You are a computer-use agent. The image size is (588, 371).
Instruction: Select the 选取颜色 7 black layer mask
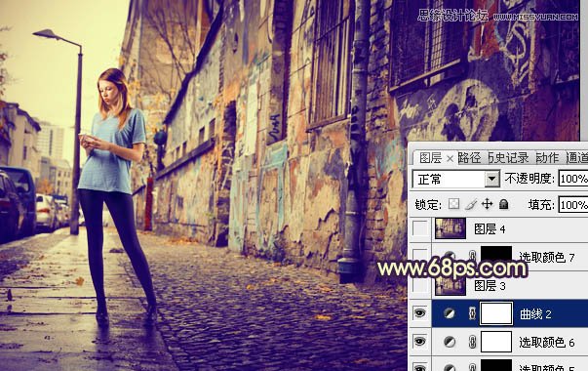pos(496,256)
